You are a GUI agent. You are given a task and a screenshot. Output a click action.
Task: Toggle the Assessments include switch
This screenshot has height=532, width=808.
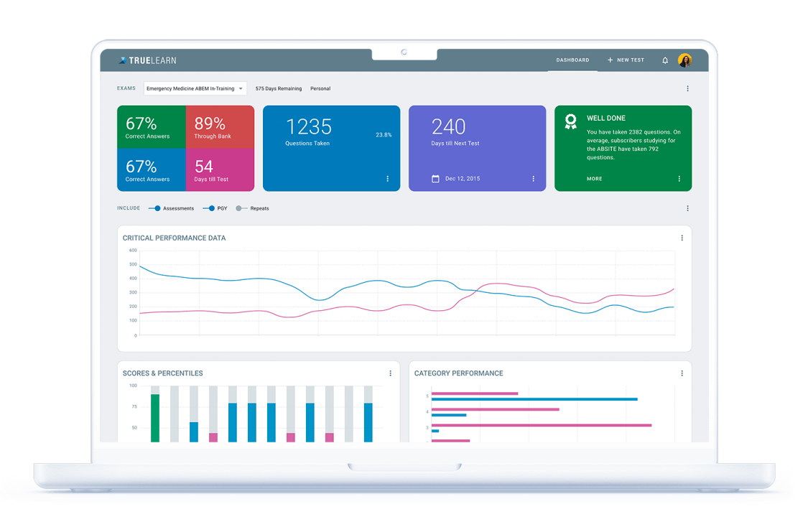coord(154,209)
